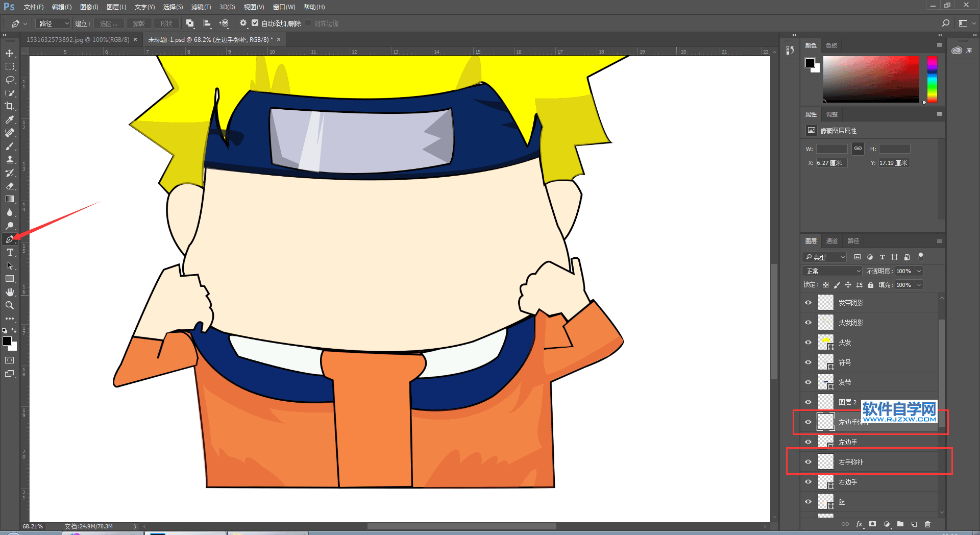Select the Move tool
The height and width of the screenshot is (535, 980).
click(x=10, y=53)
